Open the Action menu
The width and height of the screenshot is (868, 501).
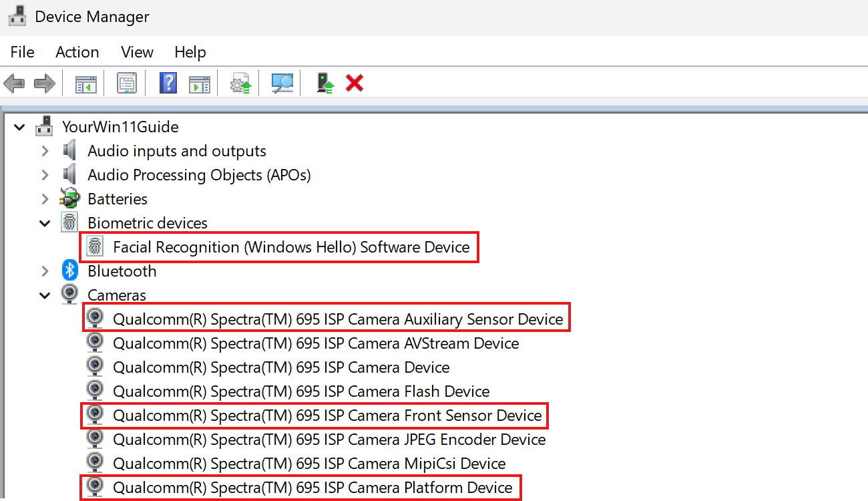77,51
